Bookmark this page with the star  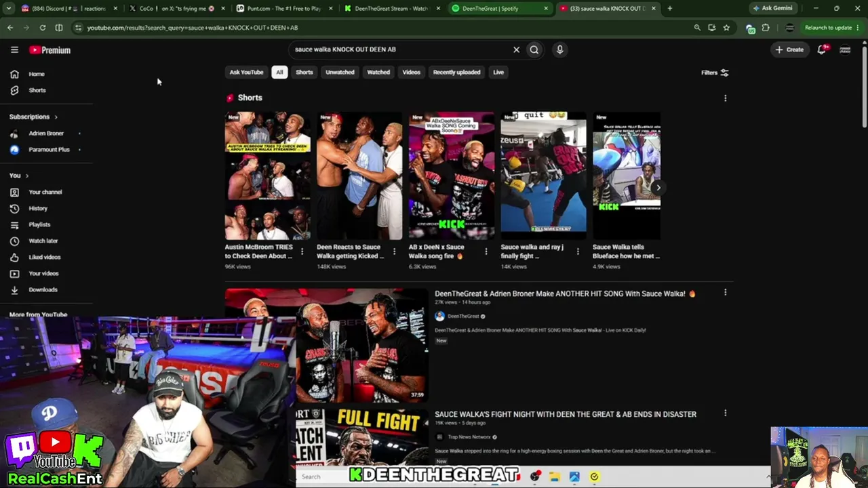tap(726, 28)
